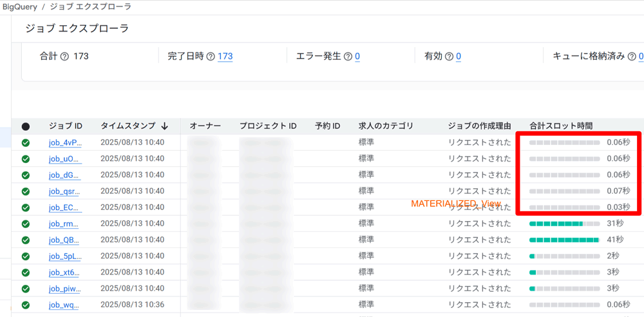644x317 pixels.
Task: Open job link job_uO
Action: point(65,158)
